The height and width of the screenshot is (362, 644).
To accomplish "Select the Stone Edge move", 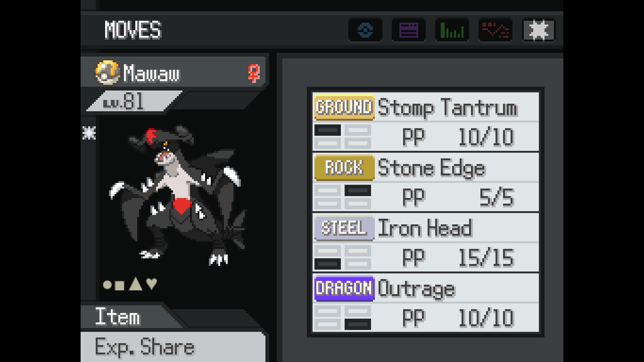I will point(426,182).
